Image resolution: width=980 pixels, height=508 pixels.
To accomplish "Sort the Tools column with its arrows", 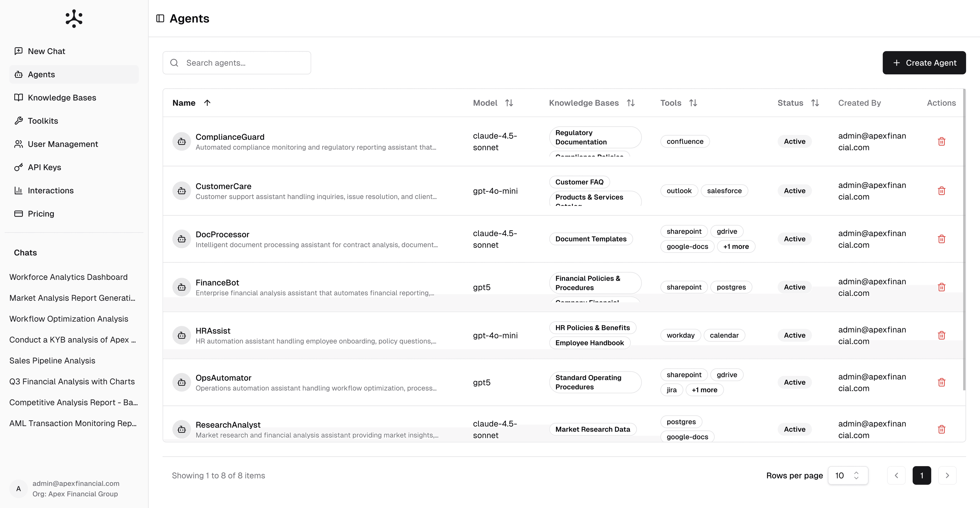I will click(x=693, y=103).
